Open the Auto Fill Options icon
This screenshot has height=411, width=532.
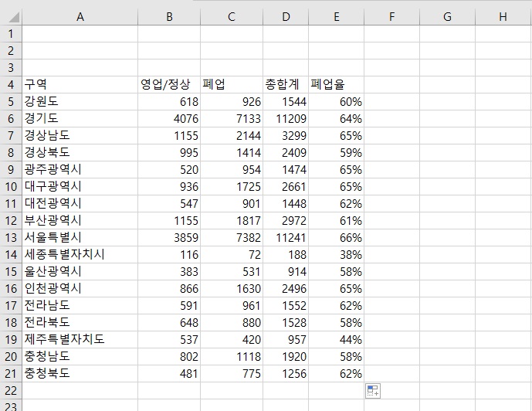coord(373,391)
